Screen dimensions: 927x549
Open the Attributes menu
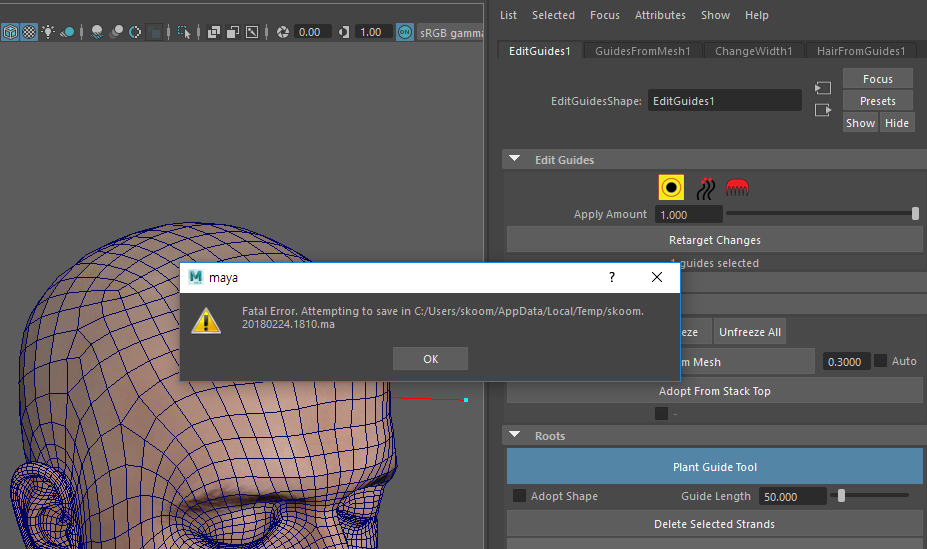point(660,15)
